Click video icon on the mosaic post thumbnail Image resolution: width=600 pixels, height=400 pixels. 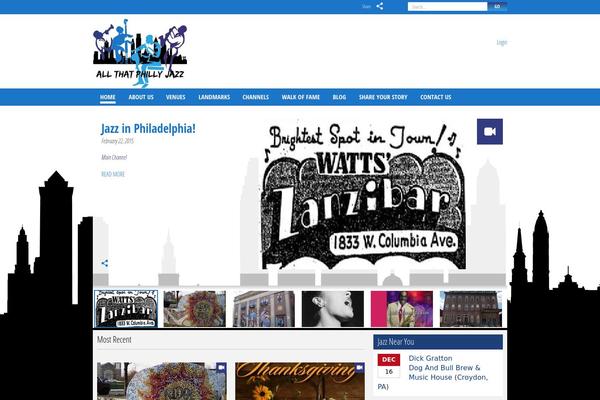click(221, 367)
